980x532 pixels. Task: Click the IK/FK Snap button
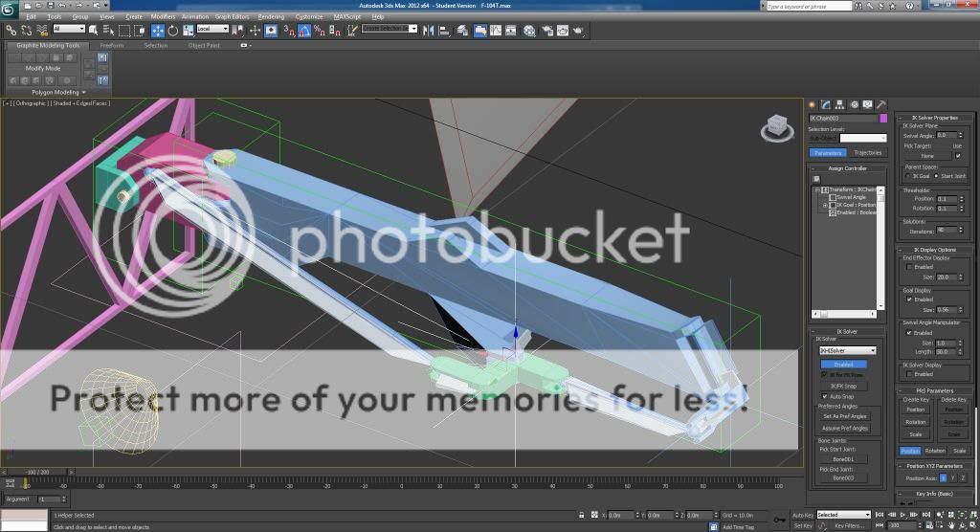pos(844,387)
